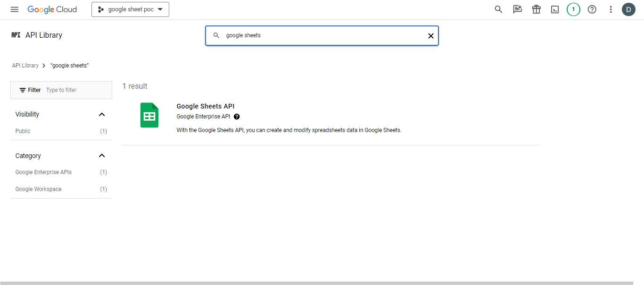The image size is (644, 285).
Task: Click the gift free trial icon
Action: pos(536,9)
